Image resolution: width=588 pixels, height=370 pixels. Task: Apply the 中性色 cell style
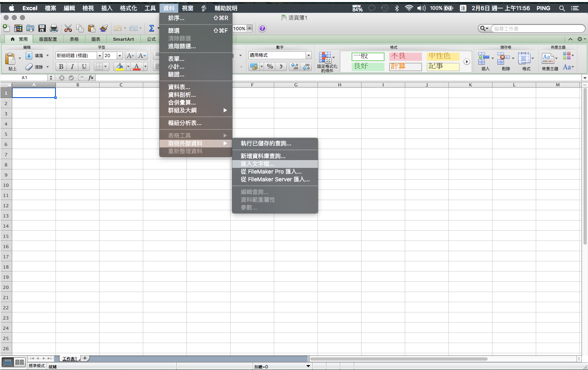tap(443, 56)
